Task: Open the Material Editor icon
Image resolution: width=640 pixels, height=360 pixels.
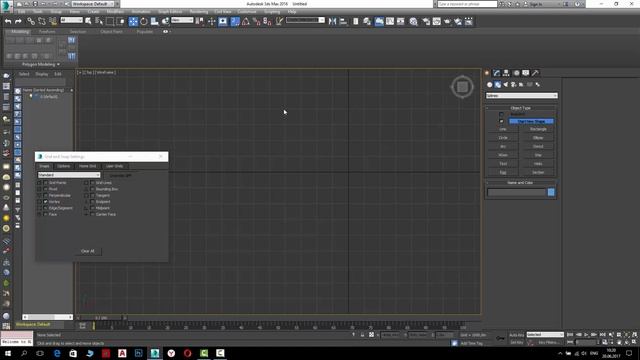Action: coord(413,21)
